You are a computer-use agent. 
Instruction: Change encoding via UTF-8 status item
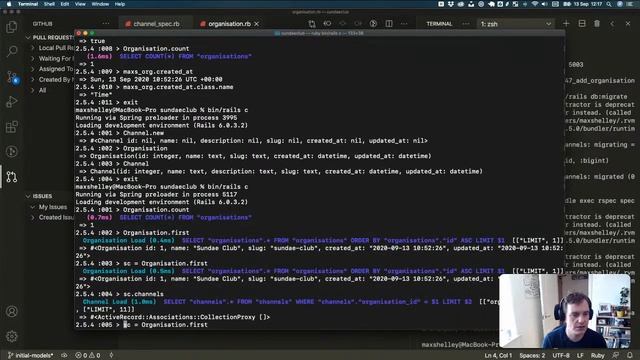click(x=561, y=356)
